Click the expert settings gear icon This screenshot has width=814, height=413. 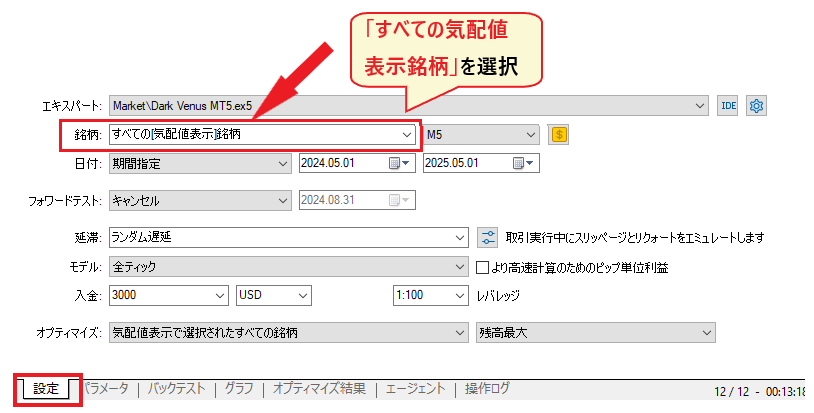756,106
